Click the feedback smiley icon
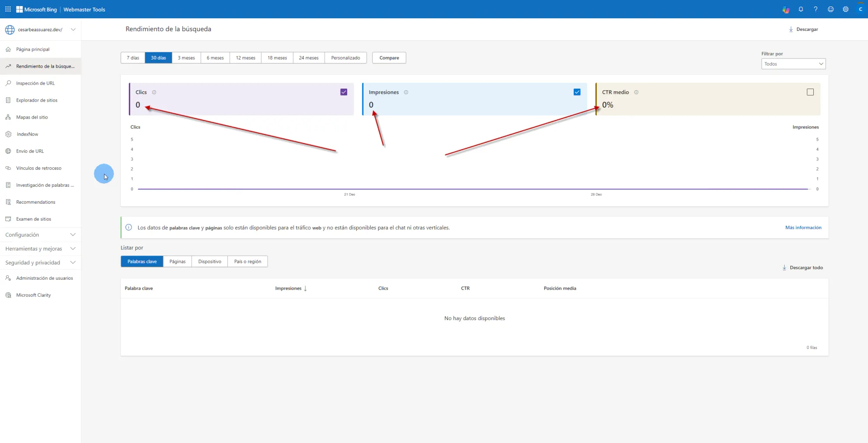Image resolution: width=868 pixels, height=443 pixels. (831, 9)
